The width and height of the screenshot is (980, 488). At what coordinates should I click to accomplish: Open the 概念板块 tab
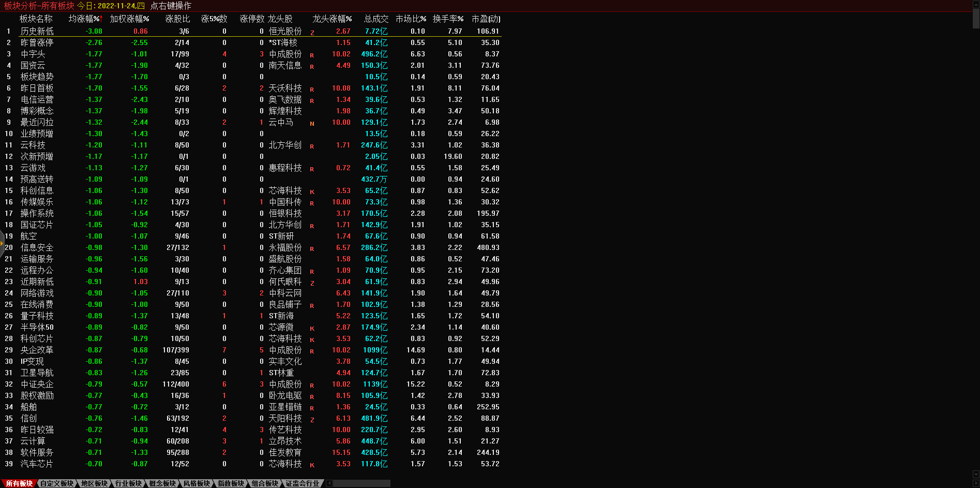point(162,483)
